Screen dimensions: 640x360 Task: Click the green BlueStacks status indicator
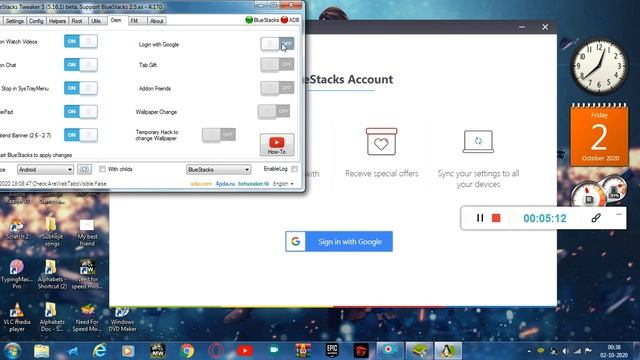pyautogui.click(x=249, y=20)
